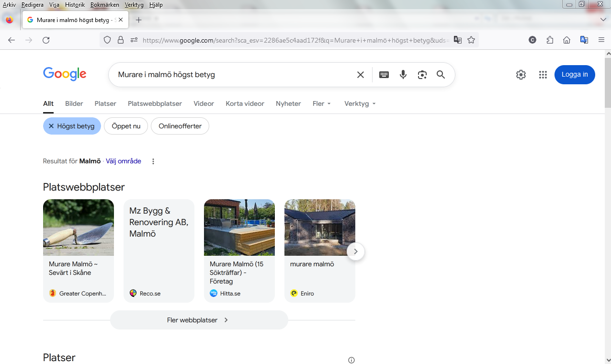Open the Firefox extensions puzzle icon

pos(550,40)
